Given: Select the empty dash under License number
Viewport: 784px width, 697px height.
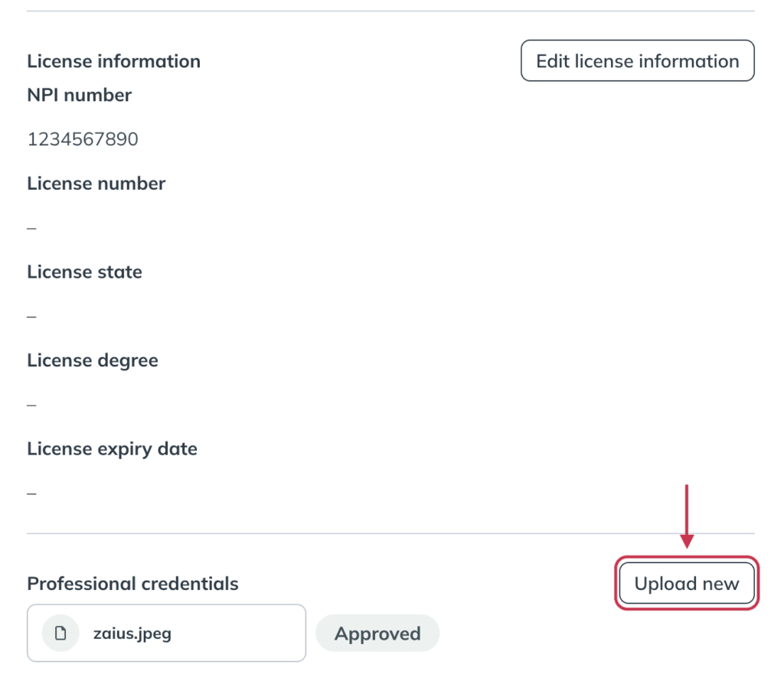Looking at the screenshot, I should 31,228.
